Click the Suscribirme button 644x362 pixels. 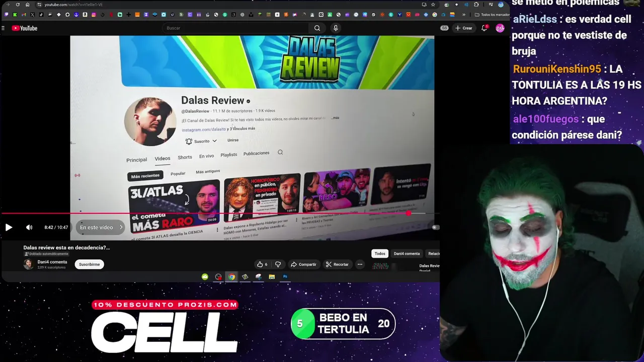(90, 264)
